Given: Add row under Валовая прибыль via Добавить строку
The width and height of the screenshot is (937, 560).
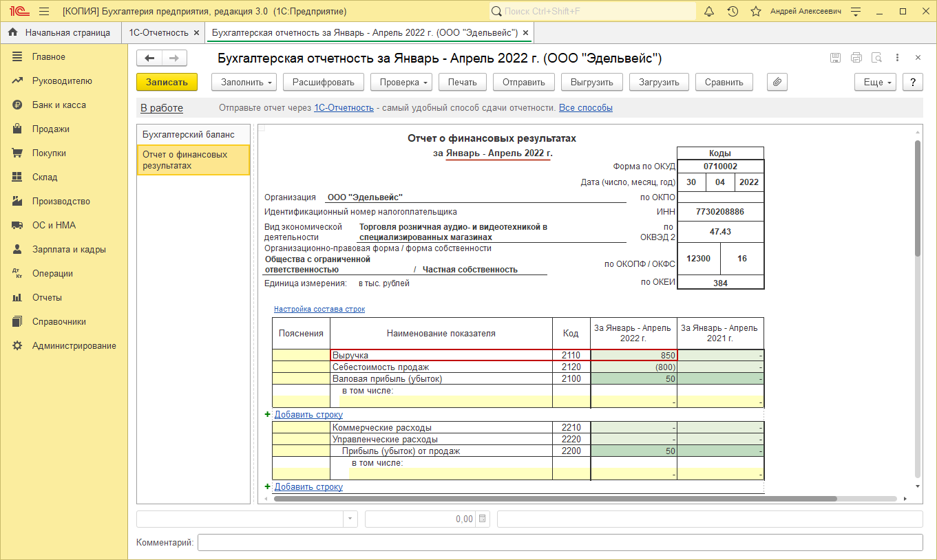Looking at the screenshot, I should point(308,415).
